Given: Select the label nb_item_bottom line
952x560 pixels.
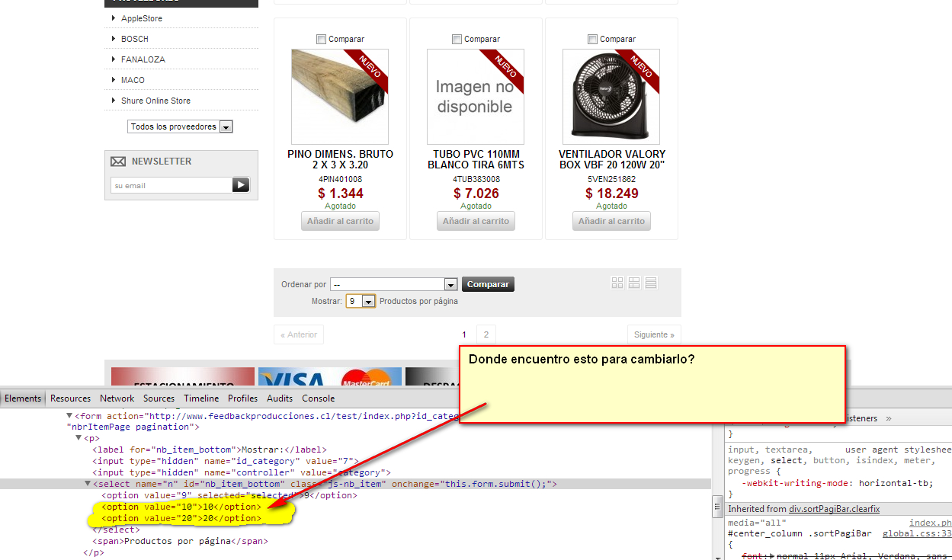Looking at the screenshot, I should tap(210, 450).
